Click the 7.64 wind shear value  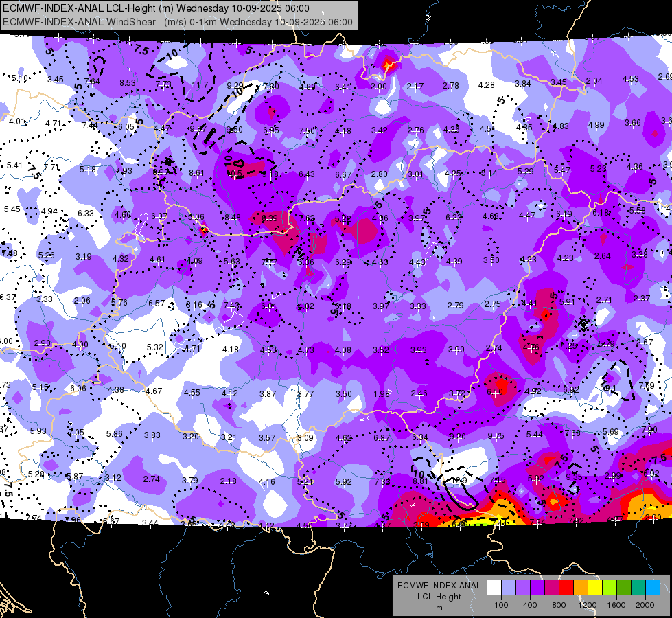(92, 82)
